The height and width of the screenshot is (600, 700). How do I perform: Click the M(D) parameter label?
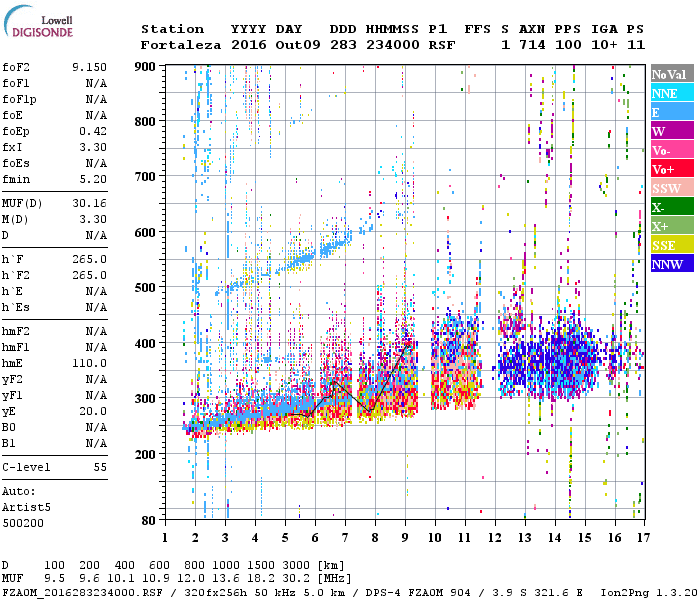(x=15, y=220)
